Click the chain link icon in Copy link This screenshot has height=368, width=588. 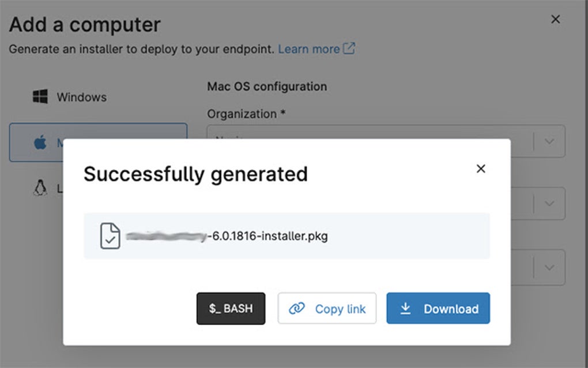tap(297, 309)
